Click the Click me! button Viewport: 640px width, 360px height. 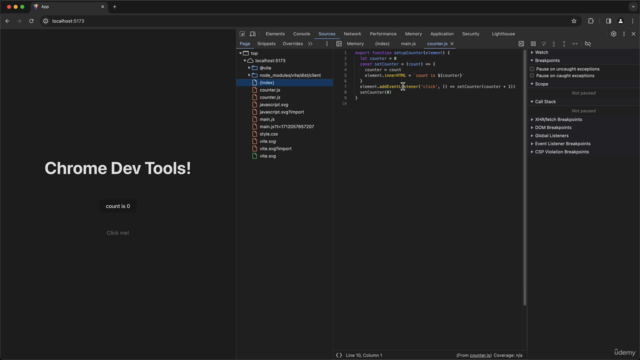pos(118,233)
